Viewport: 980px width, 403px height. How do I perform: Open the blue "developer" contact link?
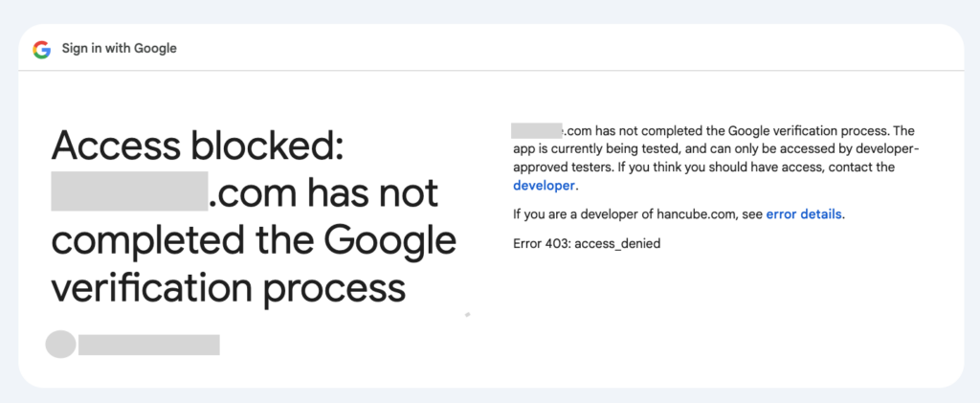coord(544,185)
